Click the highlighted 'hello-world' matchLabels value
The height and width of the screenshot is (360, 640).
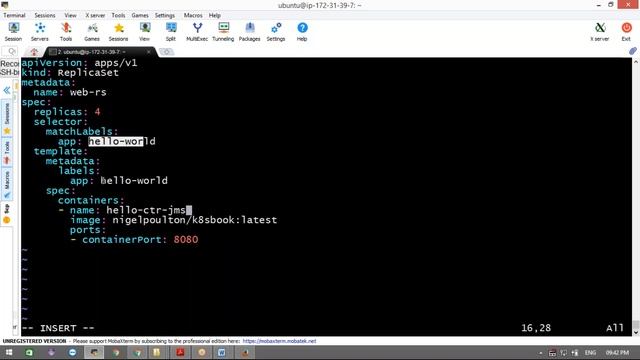122,141
